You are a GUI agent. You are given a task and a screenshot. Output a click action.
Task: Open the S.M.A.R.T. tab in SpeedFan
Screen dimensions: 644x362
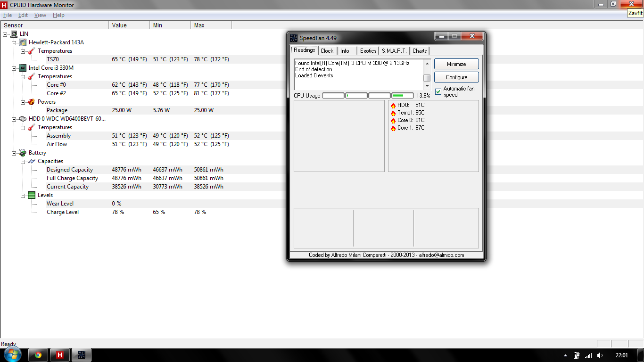(394, 51)
